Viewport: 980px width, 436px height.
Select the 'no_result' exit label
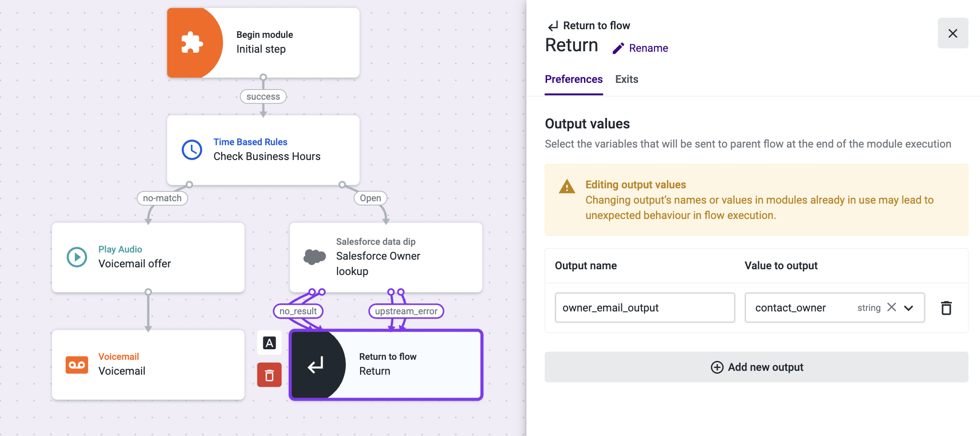[x=298, y=311]
